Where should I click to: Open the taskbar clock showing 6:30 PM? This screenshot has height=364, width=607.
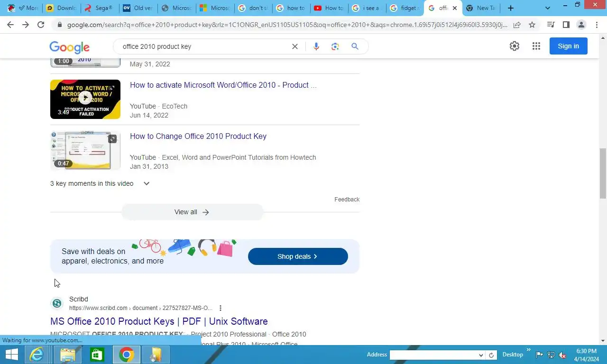coord(586,355)
